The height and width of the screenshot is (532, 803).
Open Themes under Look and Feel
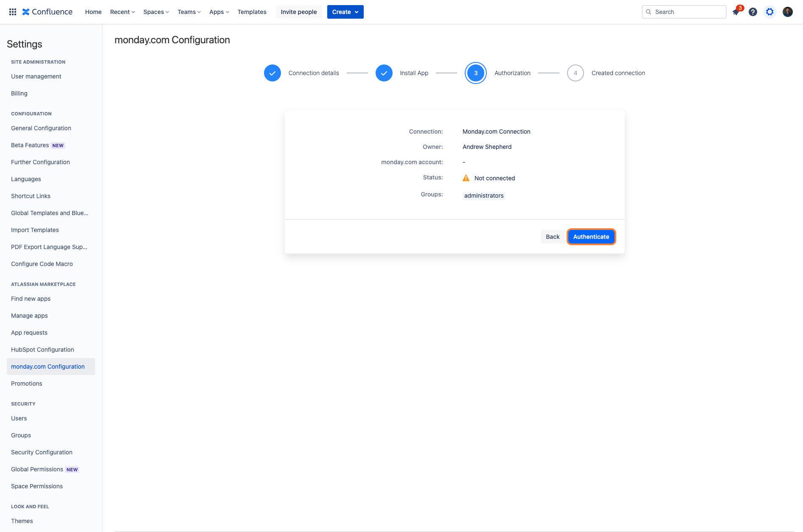click(x=51, y=521)
